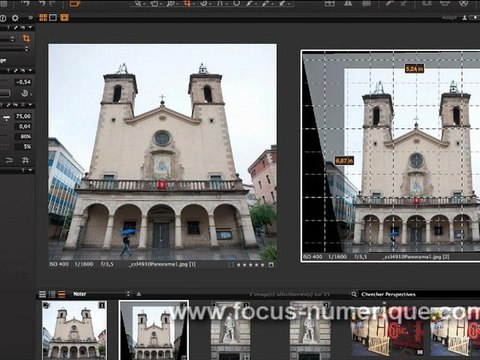
Task: Open the keystone panel's action menu arrow
Action: click(x=30, y=105)
